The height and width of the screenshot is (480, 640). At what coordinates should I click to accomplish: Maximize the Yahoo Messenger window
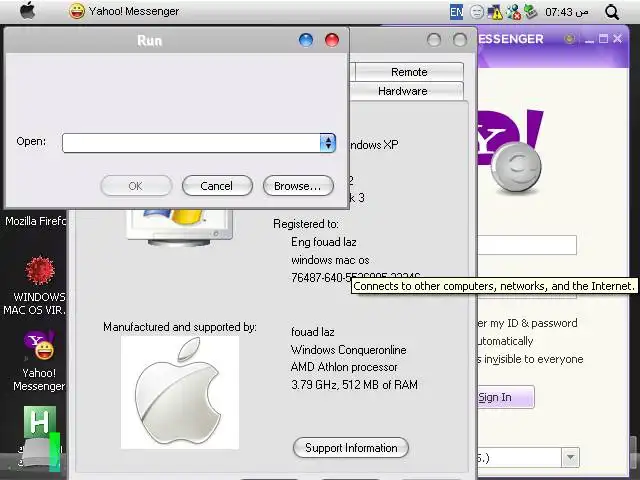[x=603, y=39]
